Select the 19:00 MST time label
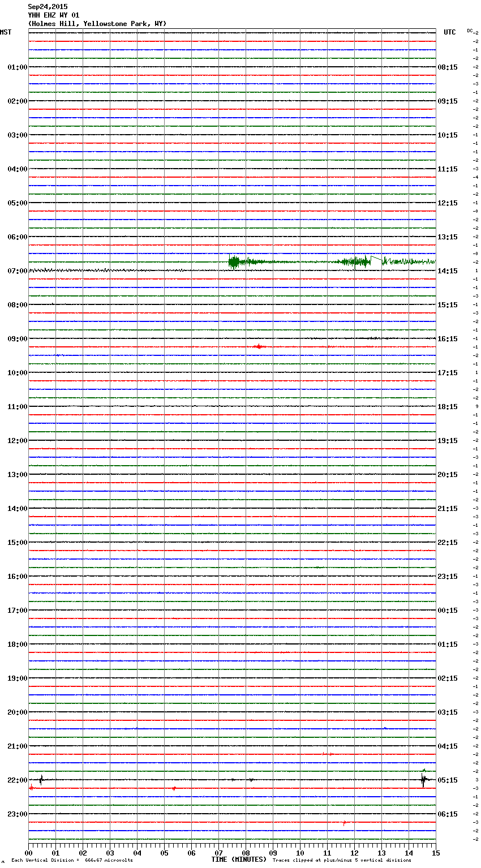Screen dimensions: 481x868 coord(18,678)
